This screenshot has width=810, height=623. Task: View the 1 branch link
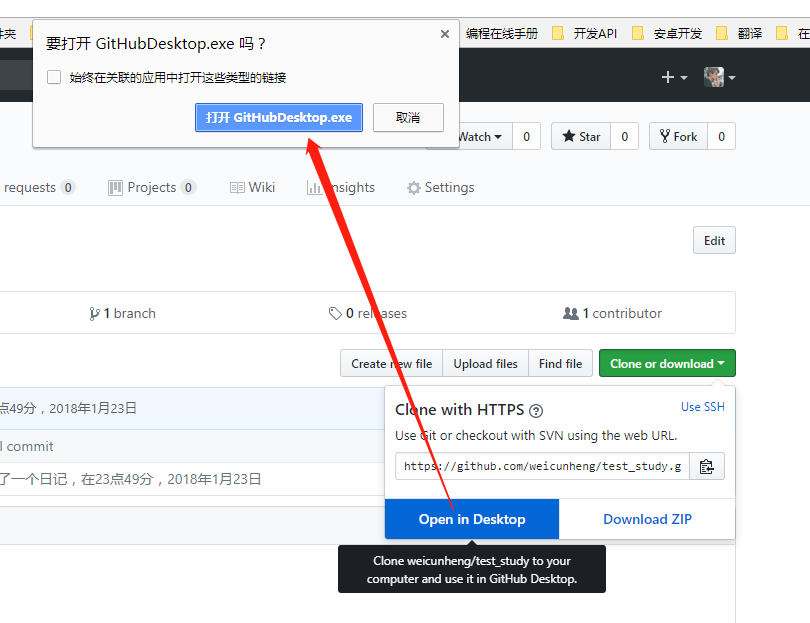point(122,314)
